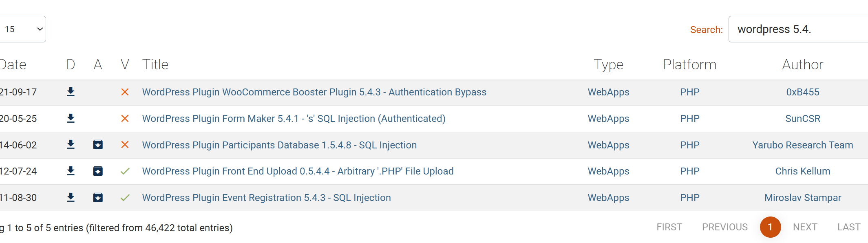
Task: Click unverified X mark on WooCommerce Booster row
Action: click(x=125, y=92)
